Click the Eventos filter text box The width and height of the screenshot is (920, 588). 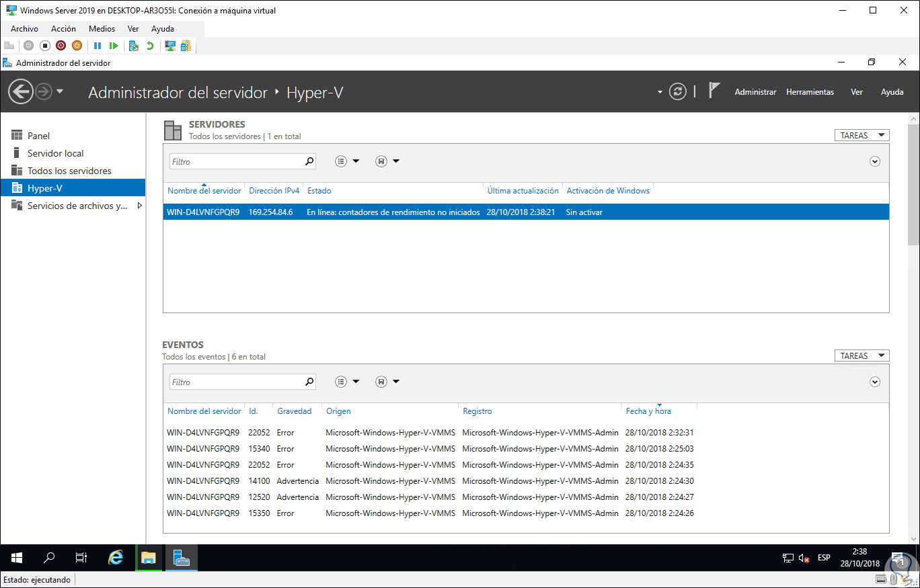click(236, 382)
